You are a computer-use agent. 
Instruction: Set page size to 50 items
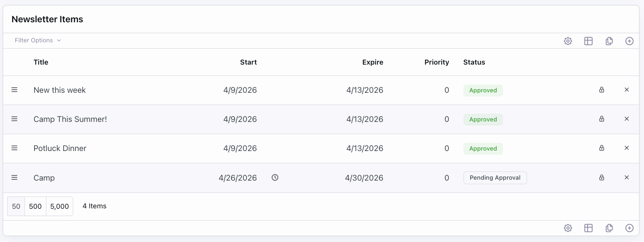16,207
